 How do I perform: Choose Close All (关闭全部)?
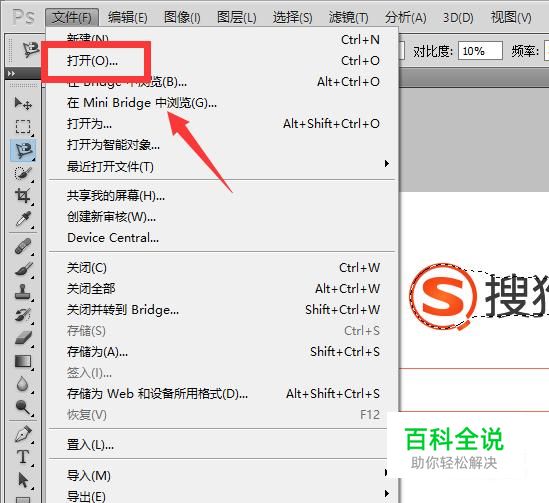pyautogui.click(x=223, y=288)
